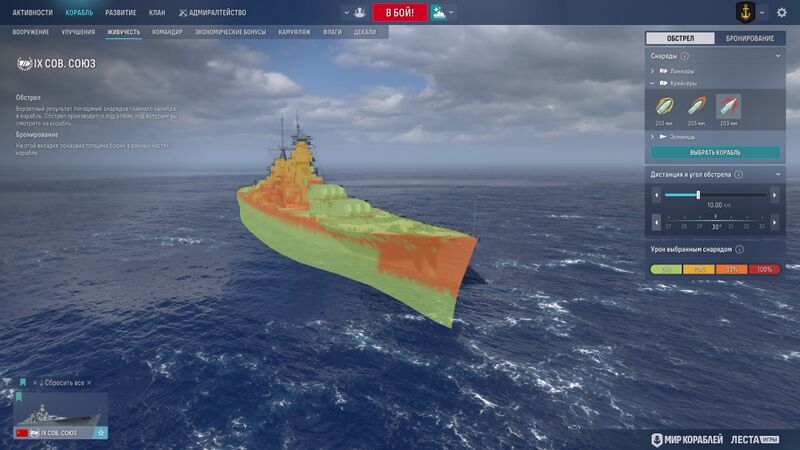Open the АДМИРАЛТЕЙСТВО menu
This screenshot has width=800, height=450.
(213, 12)
